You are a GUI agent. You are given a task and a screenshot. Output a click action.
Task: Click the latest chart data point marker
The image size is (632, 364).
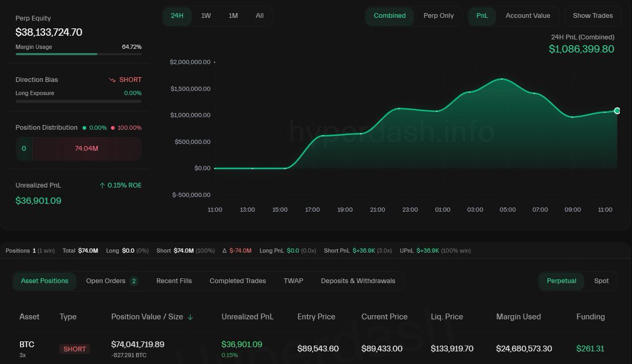[x=617, y=111]
